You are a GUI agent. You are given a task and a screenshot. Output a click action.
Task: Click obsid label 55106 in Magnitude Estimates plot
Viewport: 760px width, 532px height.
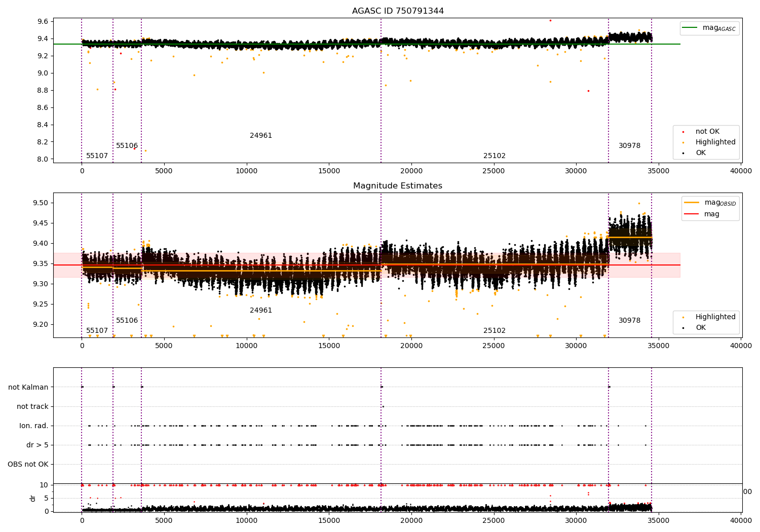tap(127, 321)
